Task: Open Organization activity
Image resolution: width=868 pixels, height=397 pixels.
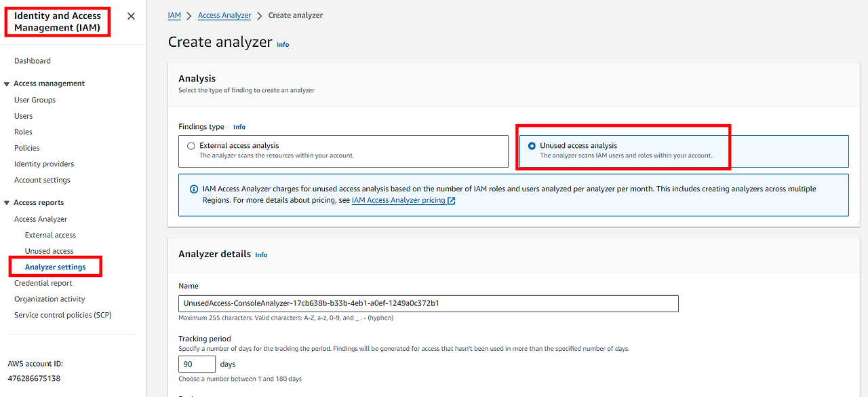Action: pyautogui.click(x=50, y=299)
